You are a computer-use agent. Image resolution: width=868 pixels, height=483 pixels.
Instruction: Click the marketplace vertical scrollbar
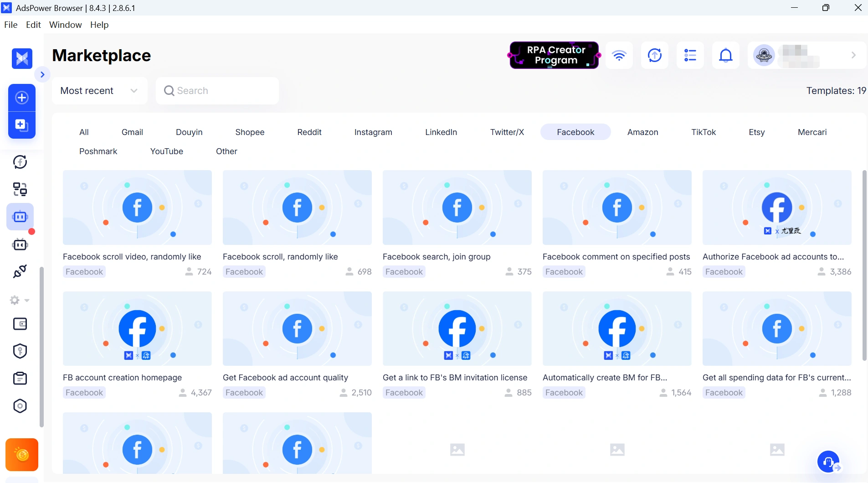[x=864, y=265]
